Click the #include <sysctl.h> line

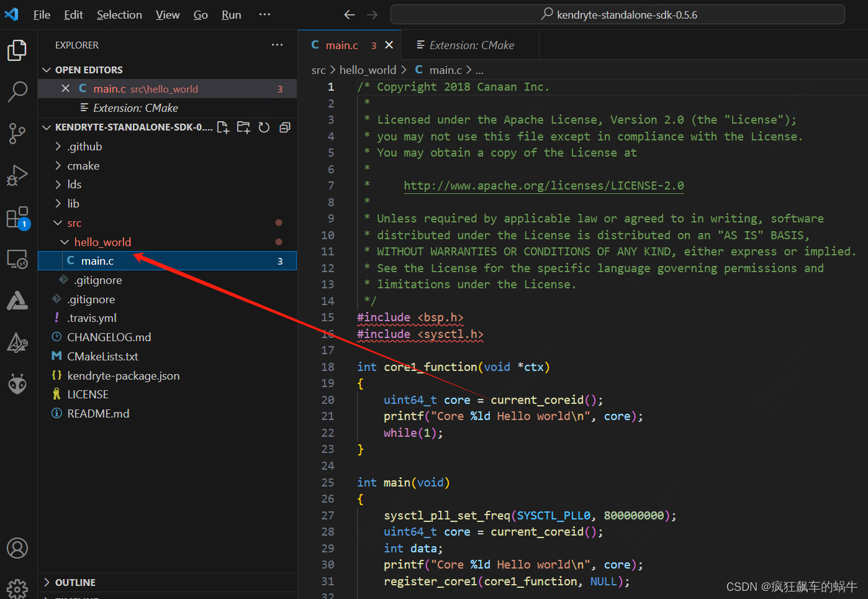point(420,334)
